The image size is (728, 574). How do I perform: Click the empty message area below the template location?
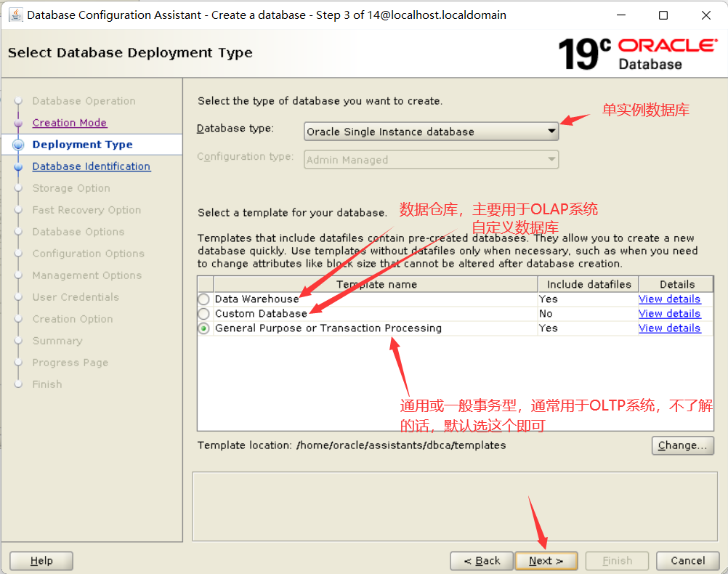pos(455,506)
